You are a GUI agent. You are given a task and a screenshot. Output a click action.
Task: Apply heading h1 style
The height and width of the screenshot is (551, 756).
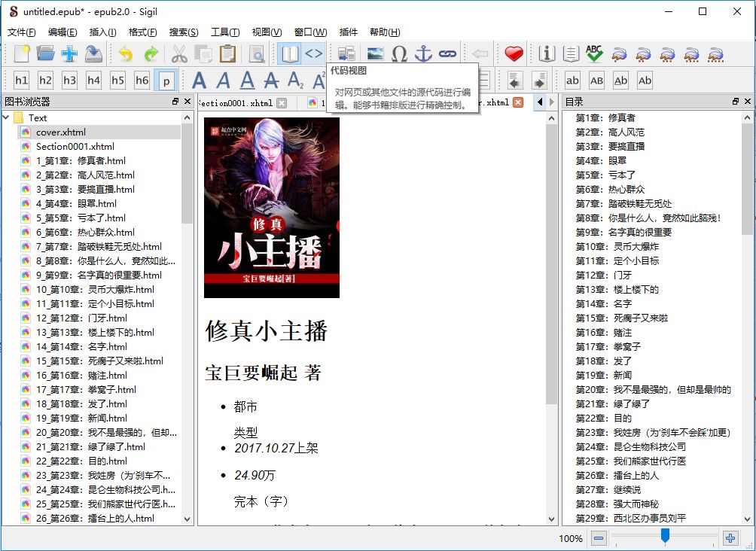coord(21,81)
